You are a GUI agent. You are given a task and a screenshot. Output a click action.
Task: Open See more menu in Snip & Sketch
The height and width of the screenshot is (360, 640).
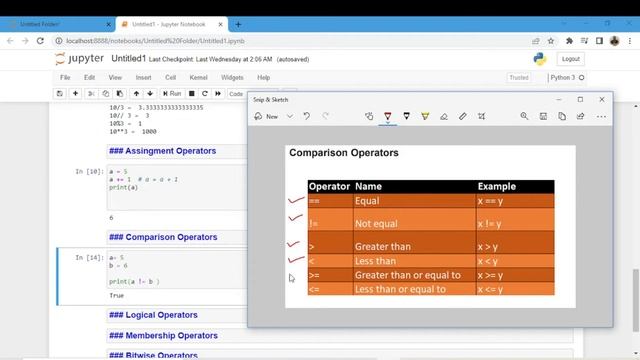coord(601,116)
